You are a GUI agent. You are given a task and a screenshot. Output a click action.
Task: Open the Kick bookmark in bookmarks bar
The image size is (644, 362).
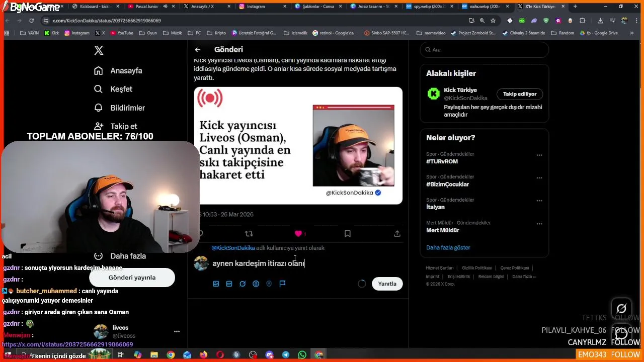52,33
